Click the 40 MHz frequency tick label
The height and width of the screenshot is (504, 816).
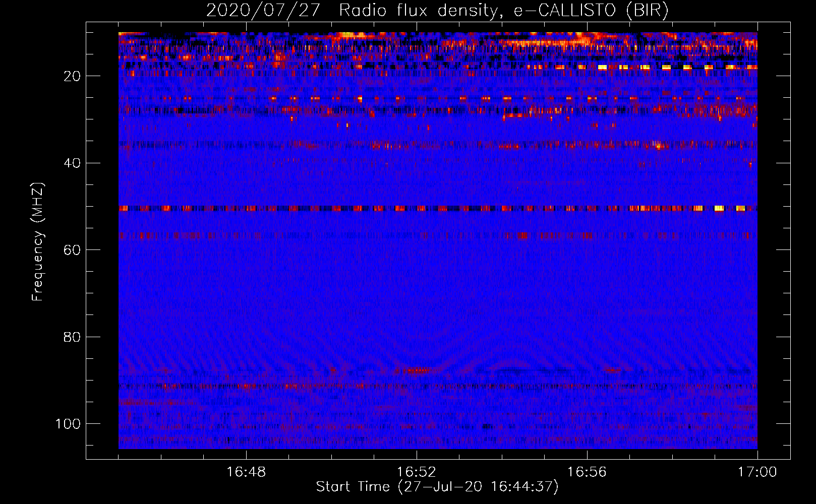(x=72, y=163)
